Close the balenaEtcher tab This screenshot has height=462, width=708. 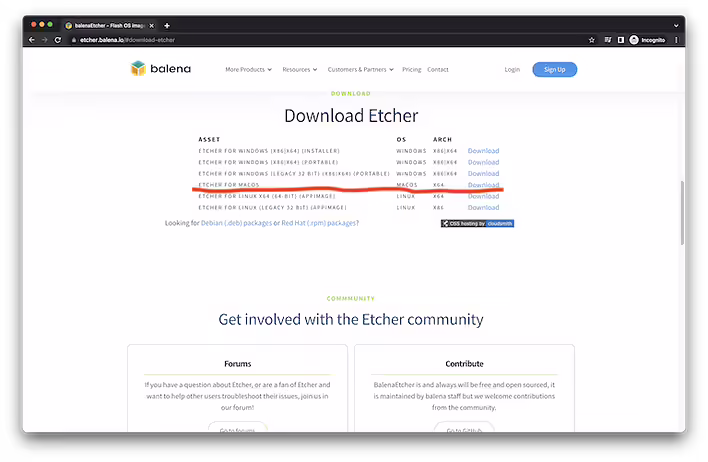[152, 26]
